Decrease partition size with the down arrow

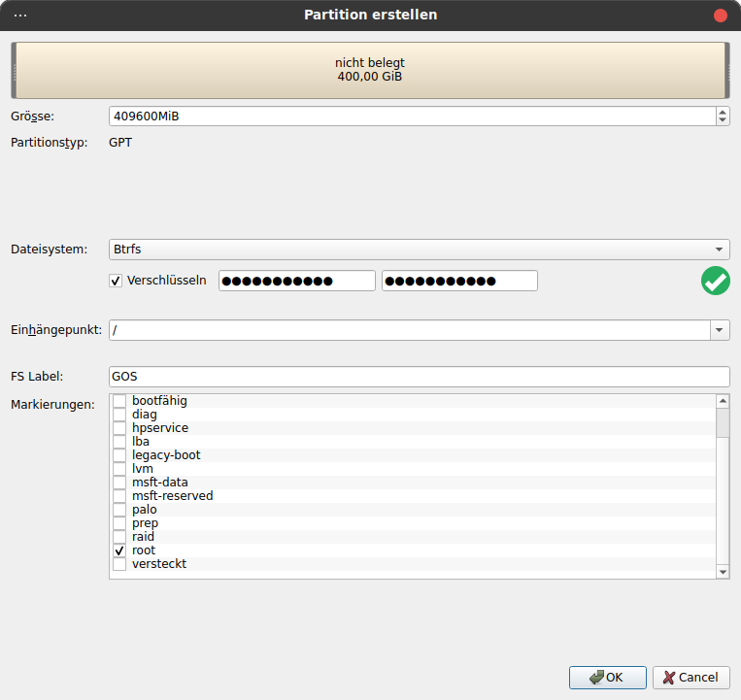[x=723, y=121]
